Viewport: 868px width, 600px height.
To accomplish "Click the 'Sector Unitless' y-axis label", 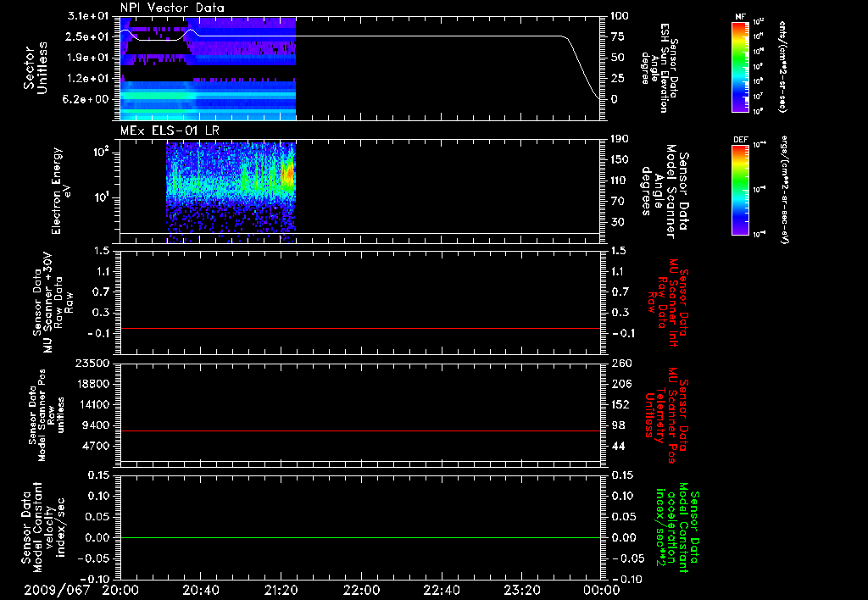I will pyautogui.click(x=36, y=68).
